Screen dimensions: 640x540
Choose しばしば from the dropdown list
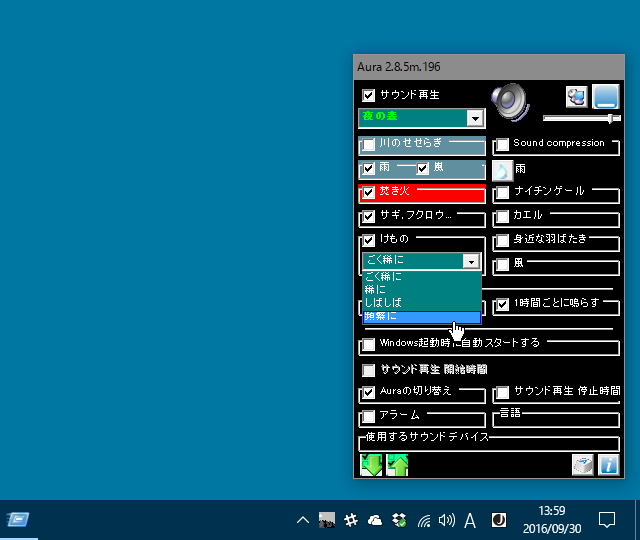click(x=422, y=303)
